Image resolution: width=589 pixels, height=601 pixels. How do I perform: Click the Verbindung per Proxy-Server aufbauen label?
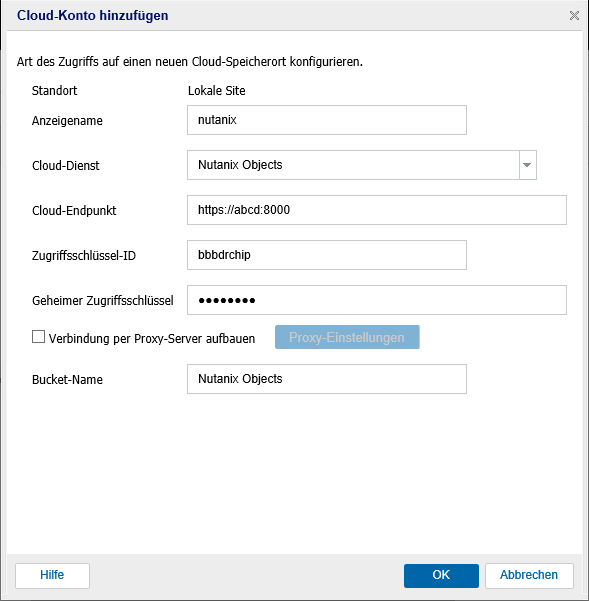point(152,339)
